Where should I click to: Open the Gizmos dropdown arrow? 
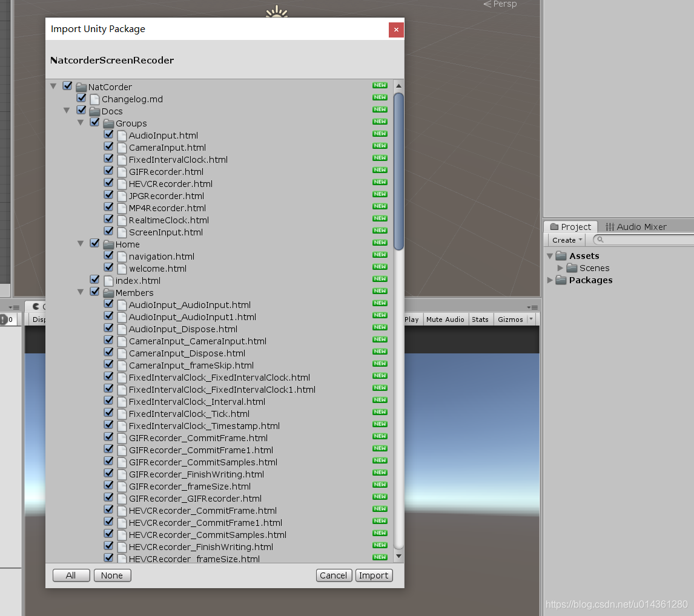tap(531, 319)
